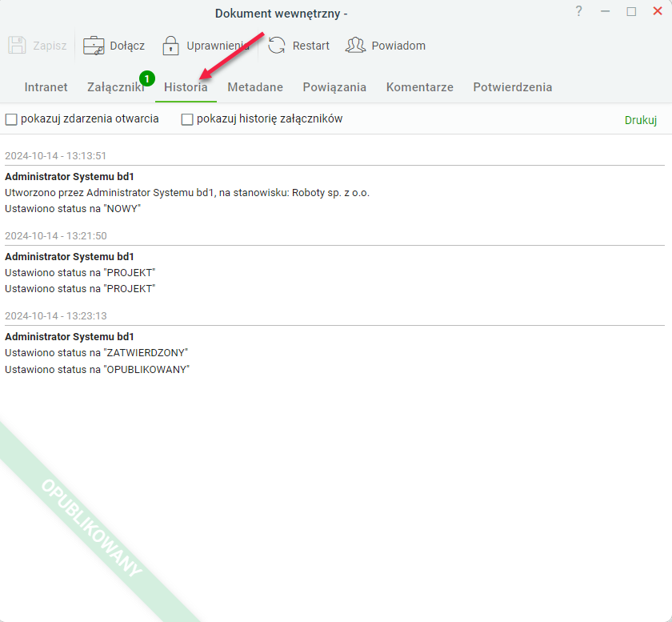Switch to the Metadane tab

click(255, 87)
